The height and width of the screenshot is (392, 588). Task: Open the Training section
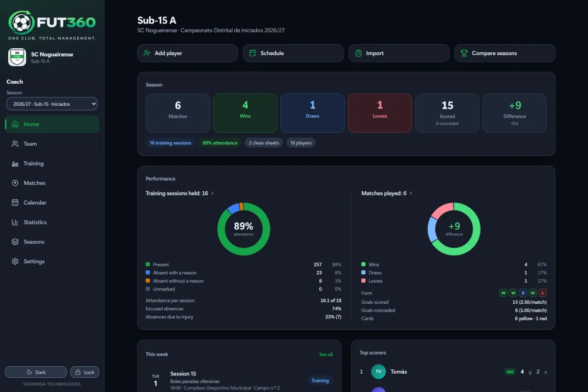(x=52, y=164)
